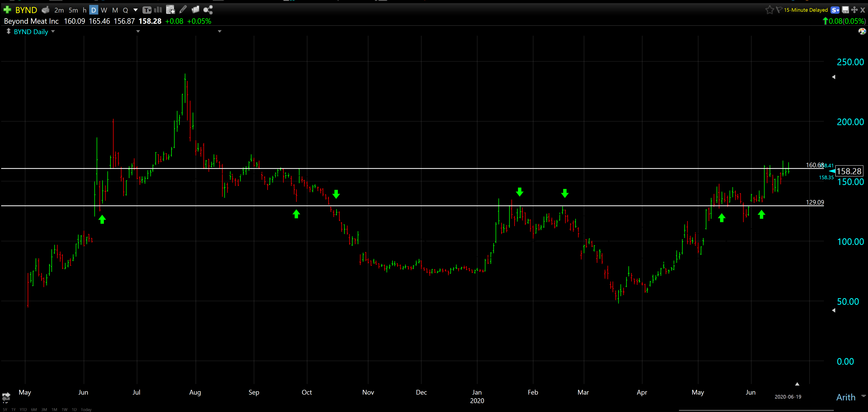Set range to 5Y
Screen dimensions: 868x412
click(x=5, y=410)
